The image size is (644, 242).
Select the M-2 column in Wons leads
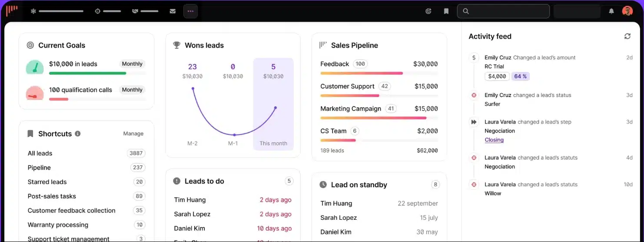(x=193, y=104)
